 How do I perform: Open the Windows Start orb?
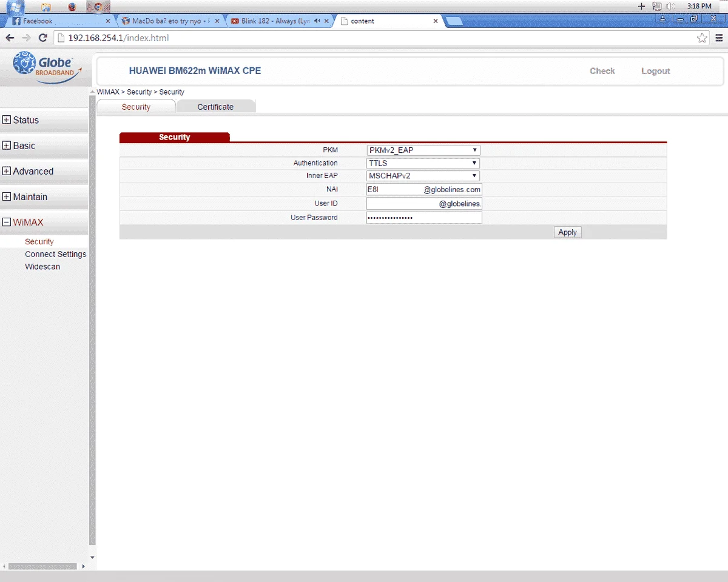tap(15, 7)
